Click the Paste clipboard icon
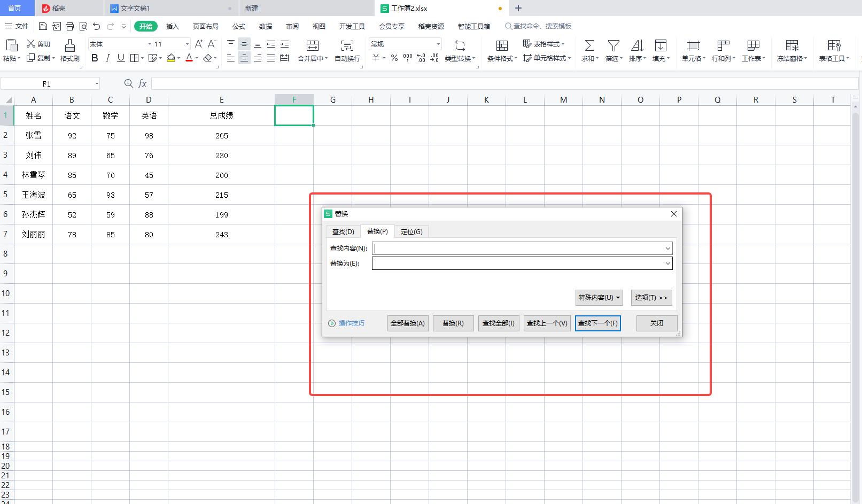The height and width of the screenshot is (504, 862). (x=11, y=45)
